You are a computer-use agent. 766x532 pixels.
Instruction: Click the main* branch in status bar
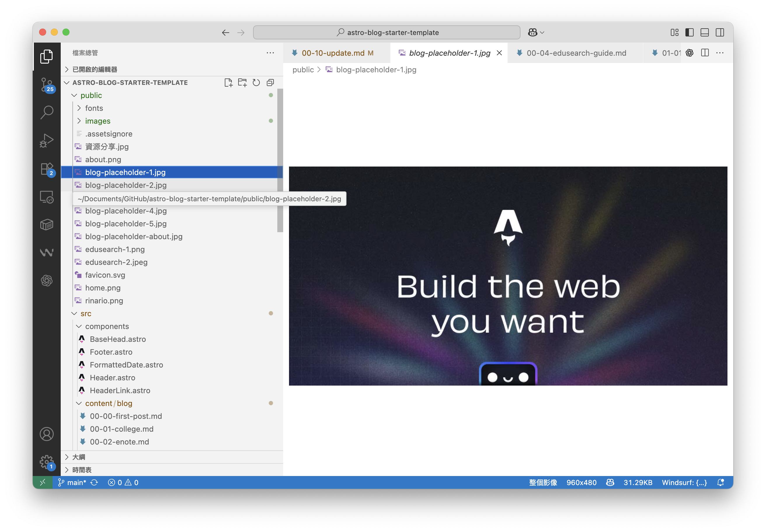72,482
